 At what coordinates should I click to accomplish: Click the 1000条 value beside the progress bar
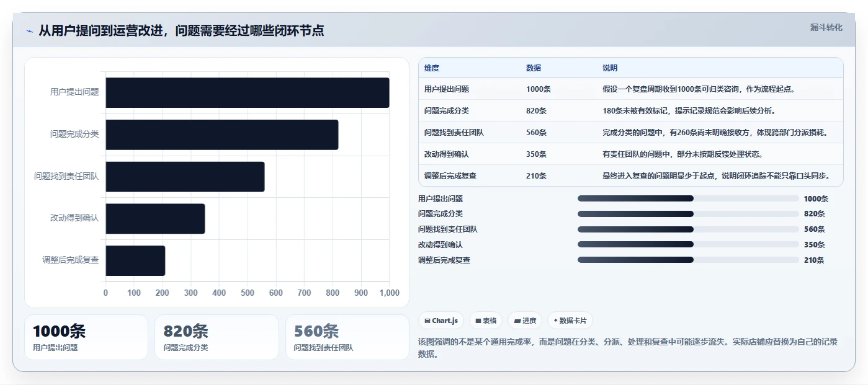tap(816, 199)
